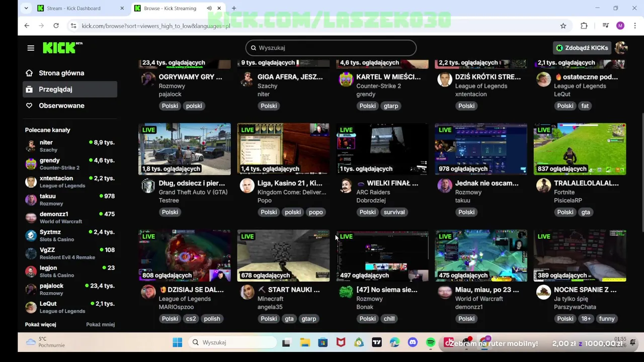
Task: Click the legjon Slots & Casino channel
Action: click(x=70, y=271)
